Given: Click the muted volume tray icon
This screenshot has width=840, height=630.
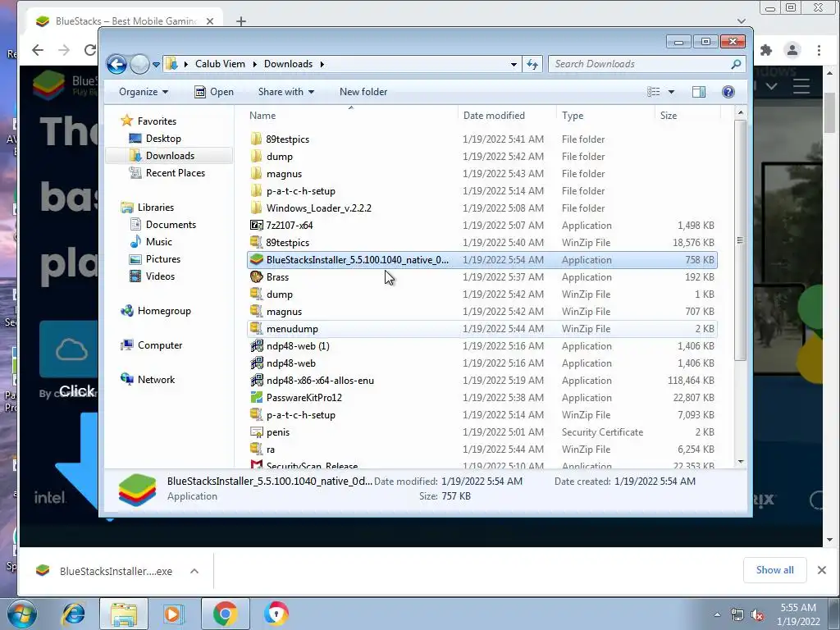Looking at the screenshot, I should pyautogui.click(x=757, y=614).
